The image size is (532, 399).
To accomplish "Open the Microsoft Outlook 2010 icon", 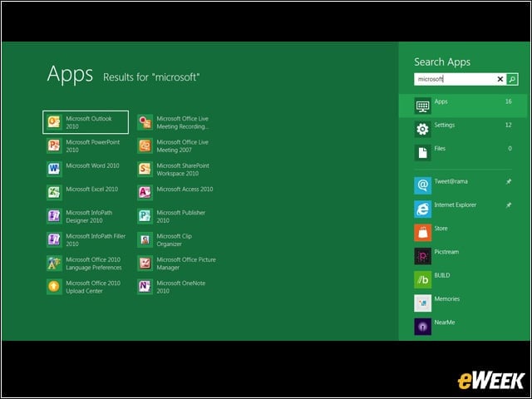I will [54, 122].
